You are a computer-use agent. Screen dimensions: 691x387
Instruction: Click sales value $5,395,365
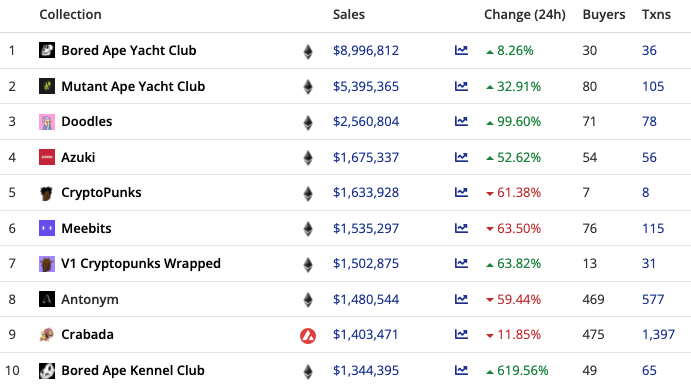(x=366, y=86)
